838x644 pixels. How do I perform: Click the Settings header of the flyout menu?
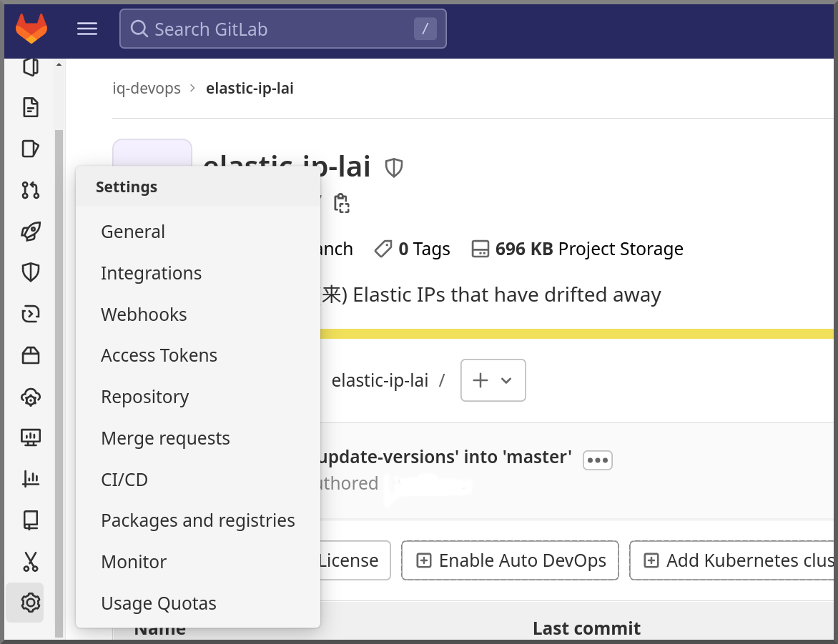[198, 187]
